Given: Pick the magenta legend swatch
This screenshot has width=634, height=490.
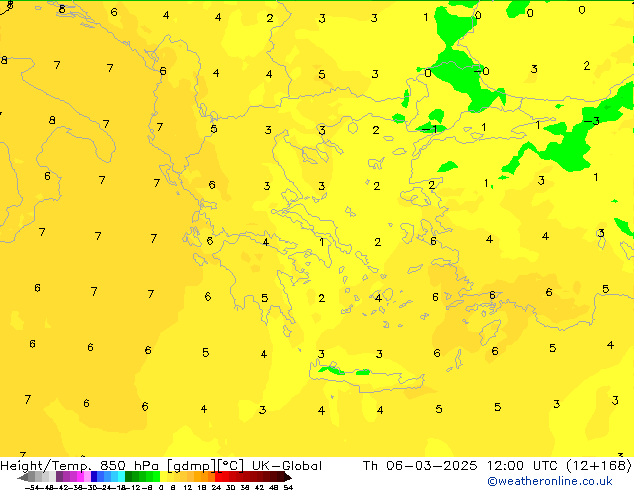Looking at the screenshot, I should point(80,476).
